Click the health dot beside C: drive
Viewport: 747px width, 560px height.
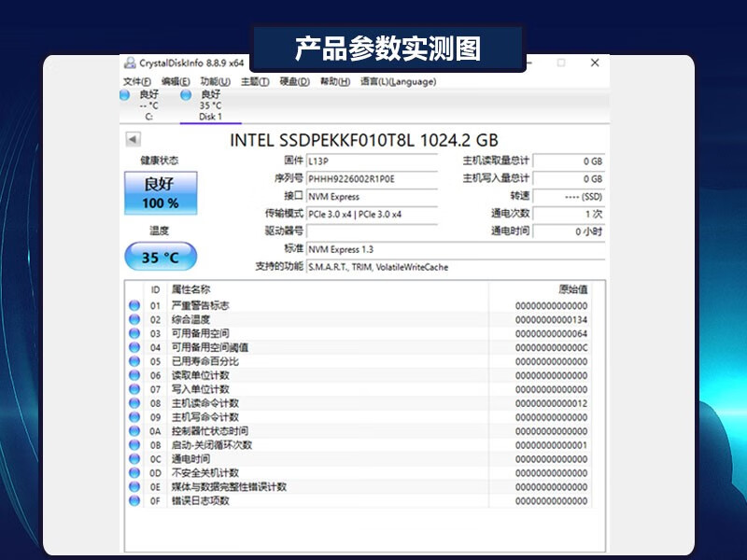click(x=125, y=95)
